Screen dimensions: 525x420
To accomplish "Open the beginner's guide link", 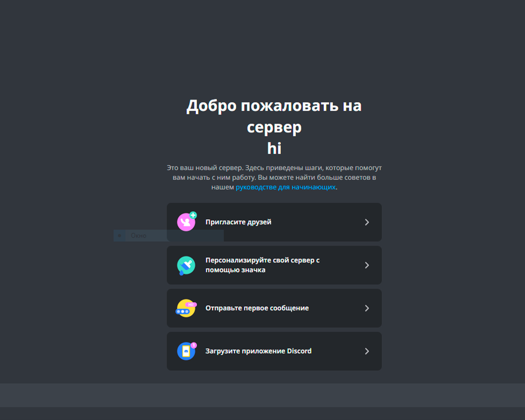I will 286,187.
